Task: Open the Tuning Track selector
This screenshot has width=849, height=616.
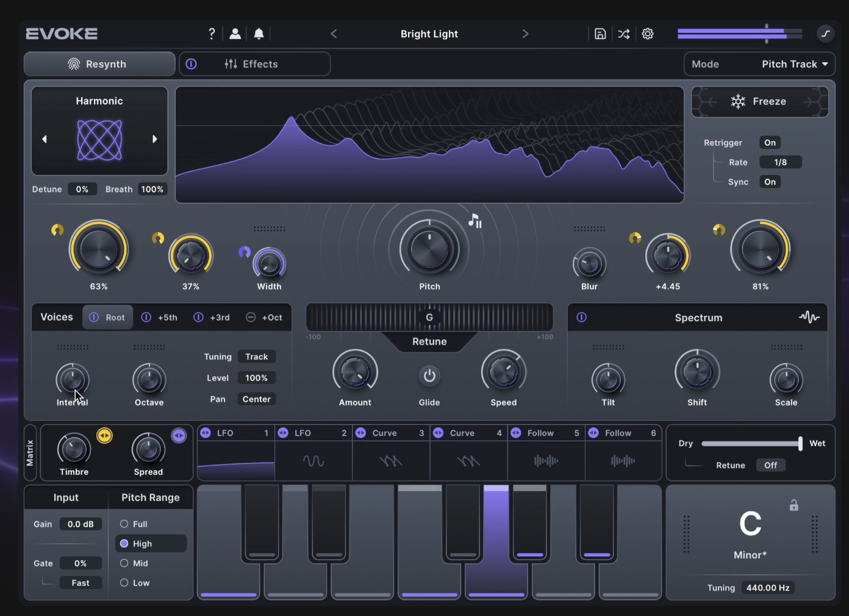Action: pyautogui.click(x=257, y=357)
